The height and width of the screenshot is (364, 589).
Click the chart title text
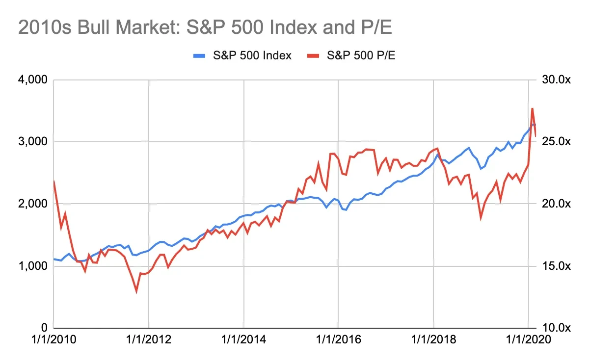click(x=205, y=27)
